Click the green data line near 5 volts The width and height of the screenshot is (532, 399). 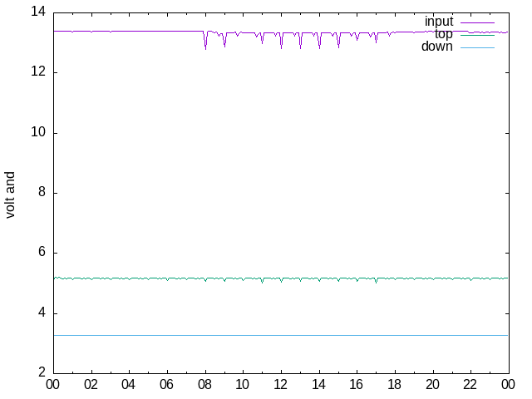166,278
